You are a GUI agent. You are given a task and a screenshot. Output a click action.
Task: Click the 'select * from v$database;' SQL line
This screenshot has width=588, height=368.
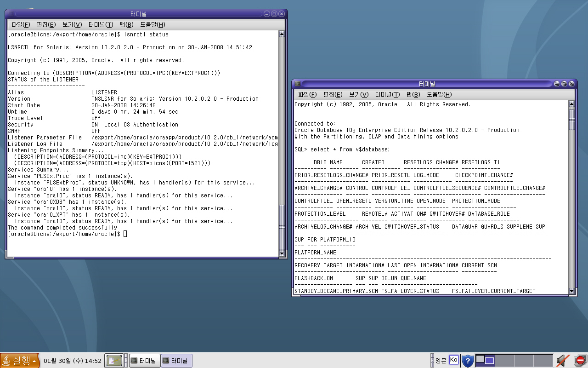[350, 149]
